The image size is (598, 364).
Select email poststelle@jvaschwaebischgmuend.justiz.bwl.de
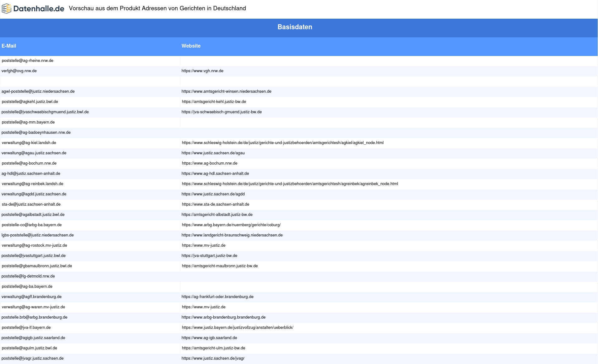pos(45,112)
